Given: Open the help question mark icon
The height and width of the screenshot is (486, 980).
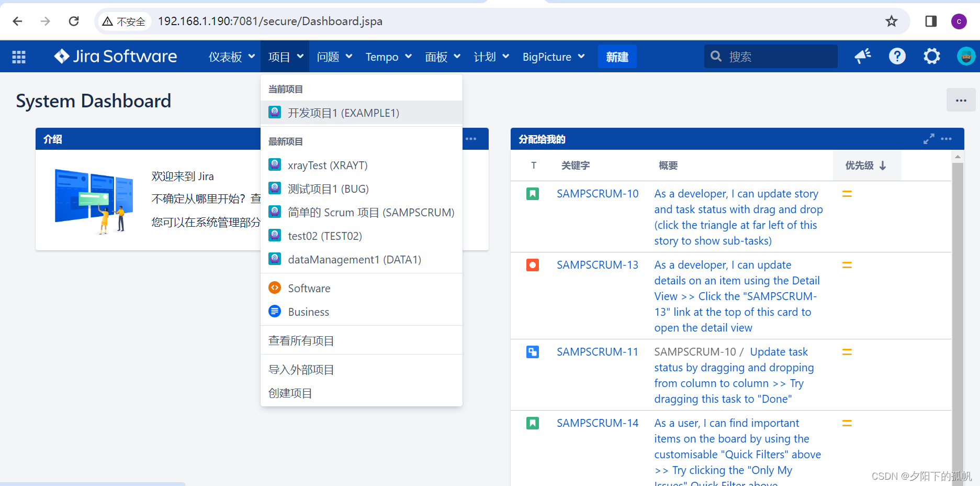Looking at the screenshot, I should coord(897,56).
